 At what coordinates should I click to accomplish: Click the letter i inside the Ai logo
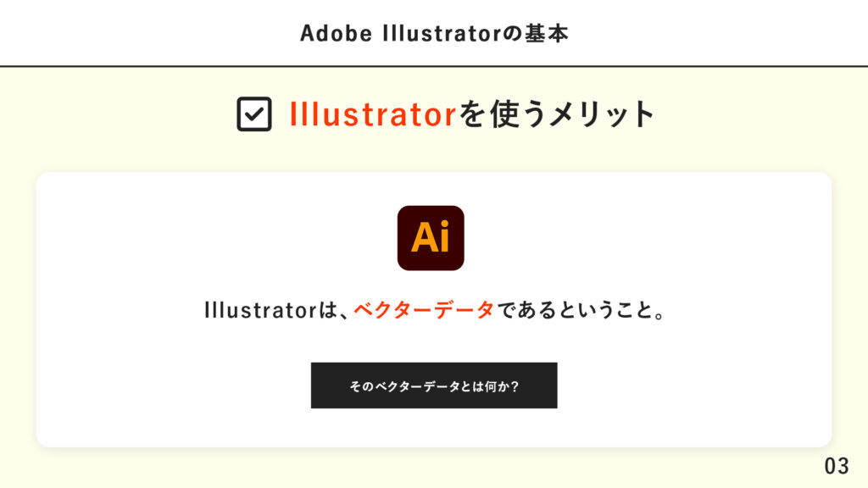point(446,237)
